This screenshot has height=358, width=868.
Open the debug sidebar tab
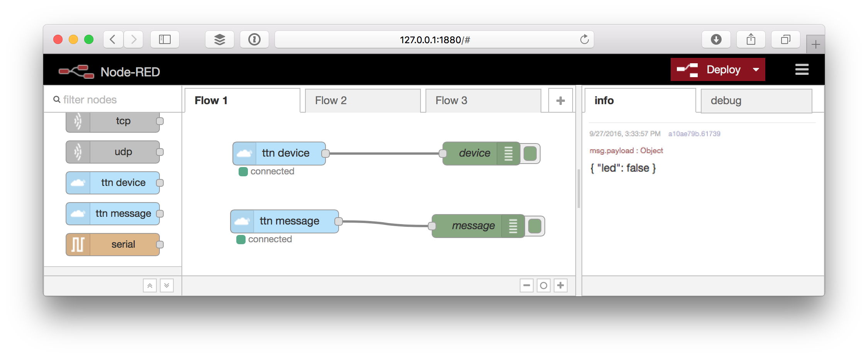point(756,101)
